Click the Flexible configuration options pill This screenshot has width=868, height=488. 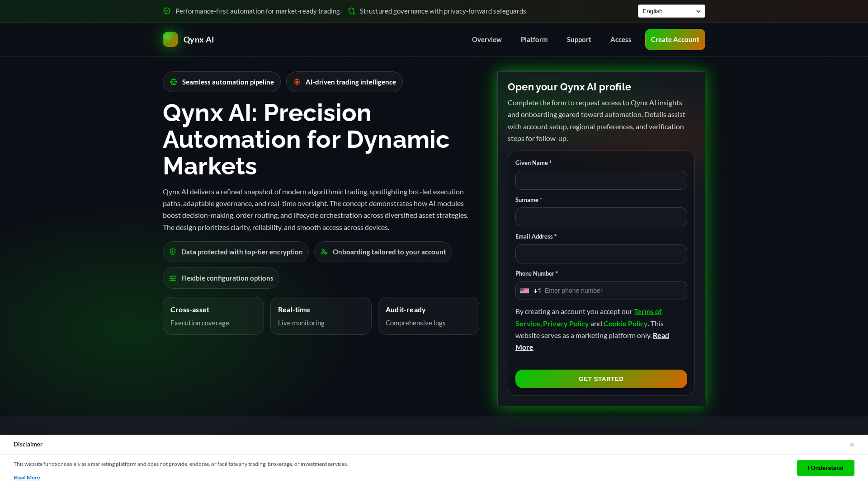coord(221,278)
